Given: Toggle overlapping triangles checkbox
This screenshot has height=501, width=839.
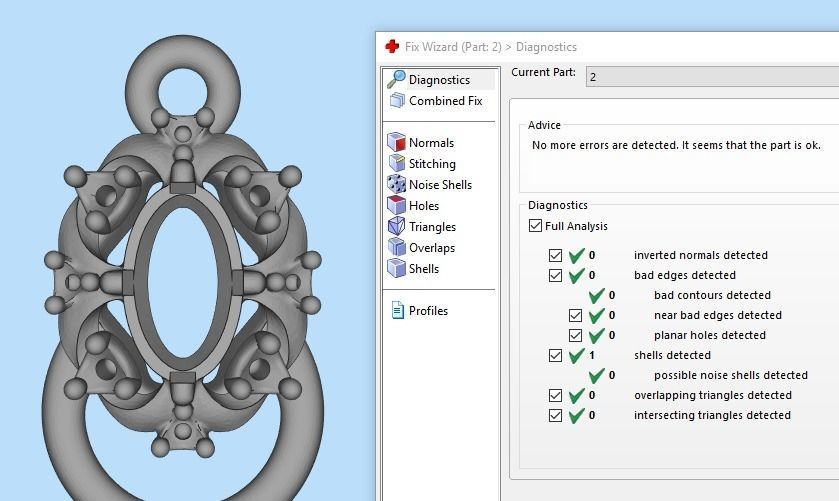Looking at the screenshot, I should click(x=555, y=395).
